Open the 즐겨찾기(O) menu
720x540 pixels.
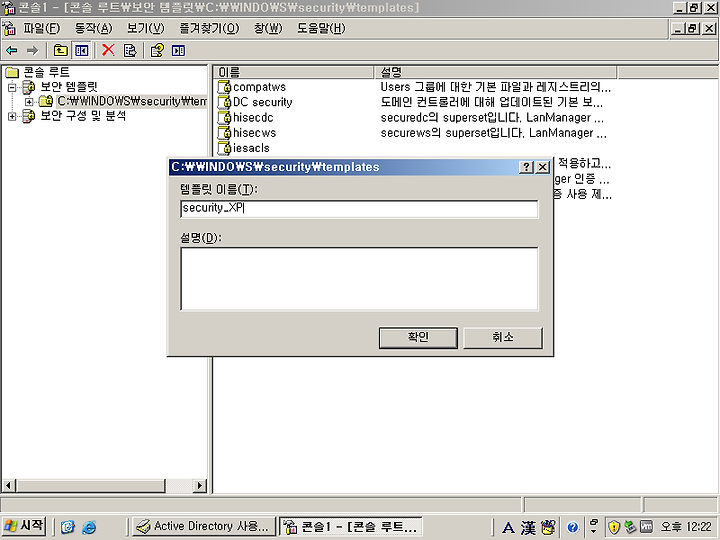pyautogui.click(x=209, y=28)
